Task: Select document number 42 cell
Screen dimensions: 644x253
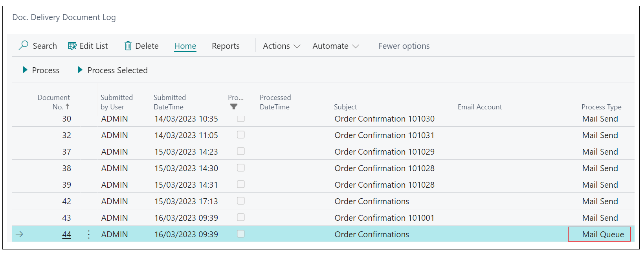Action: [66, 201]
